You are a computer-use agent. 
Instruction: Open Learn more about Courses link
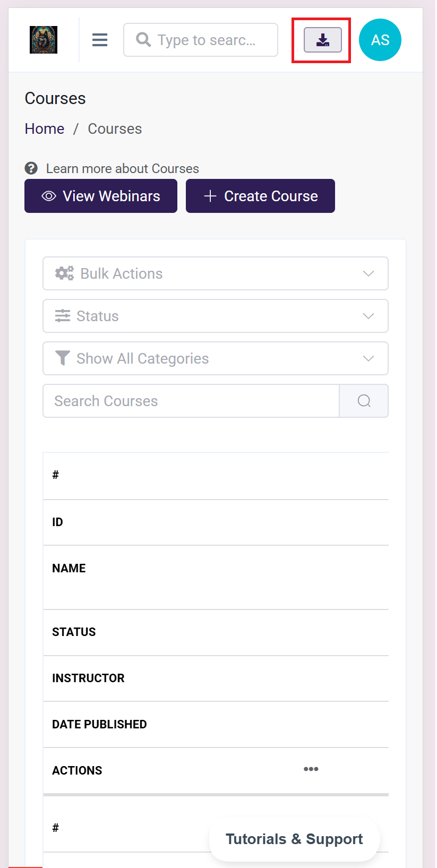click(x=122, y=169)
